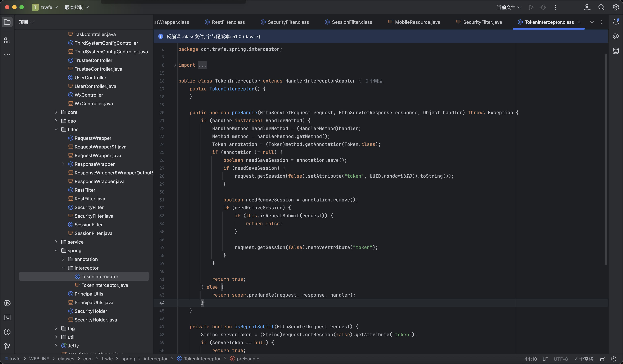Open the Problems tool window icon
This screenshot has height=364, width=623.
click(7, 332)
